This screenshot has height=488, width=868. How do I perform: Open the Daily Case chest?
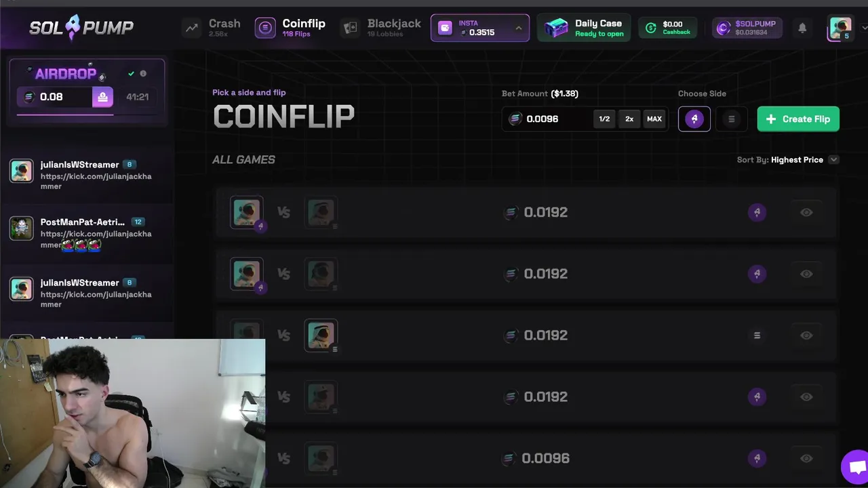click(584, 28)
